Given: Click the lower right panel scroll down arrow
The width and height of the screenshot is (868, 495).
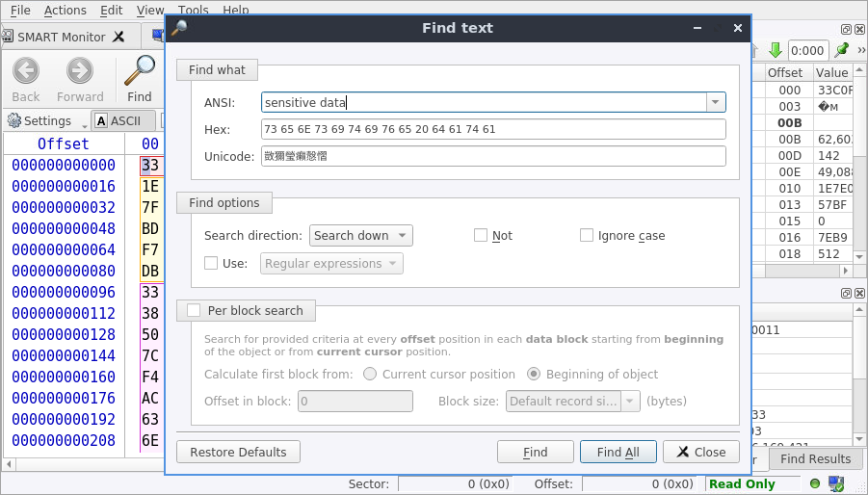Looking at the screenshot, I should pos(859,439).
